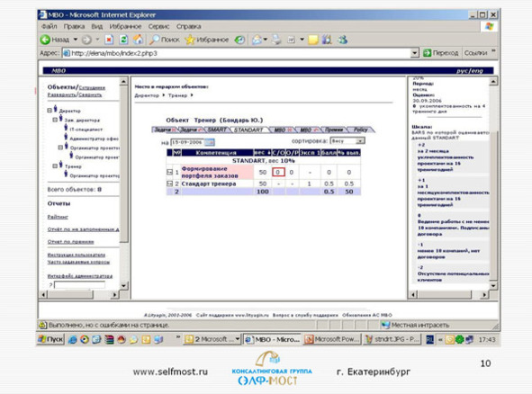The height and width of the screenshot is (394, 532).
Task: Open the address bar dropdown arrow
Action: click(x=414, y=53)
